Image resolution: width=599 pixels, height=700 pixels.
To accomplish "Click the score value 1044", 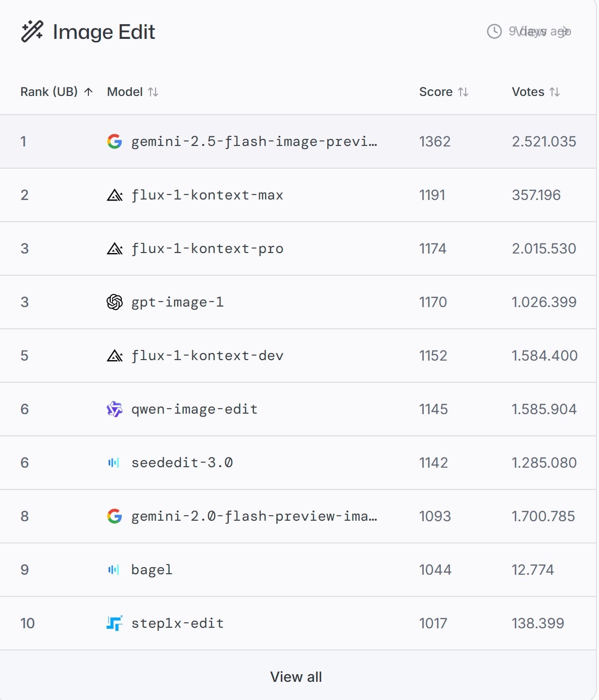I will [x=435, y=570].
